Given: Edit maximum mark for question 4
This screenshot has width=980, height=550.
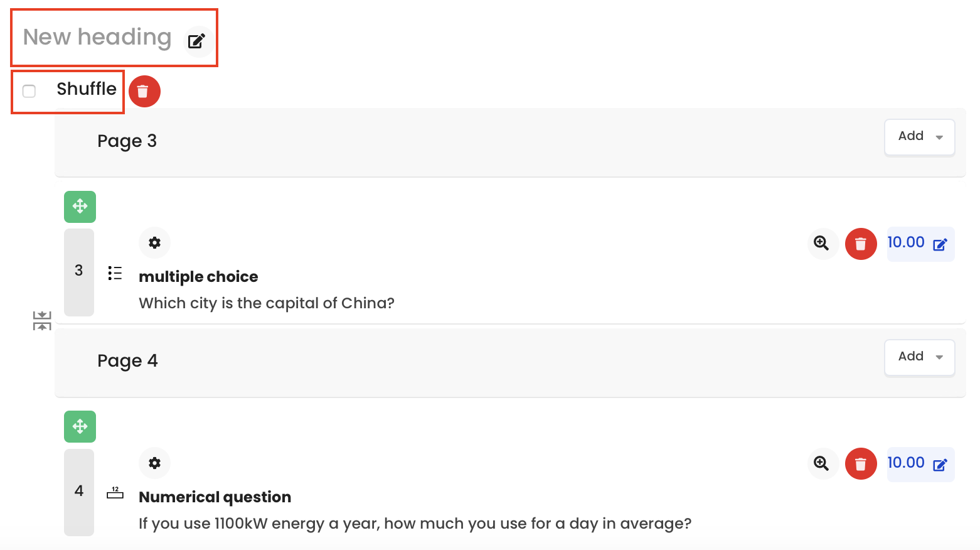Looking at the screenshot, I should (x=940, y=465).
